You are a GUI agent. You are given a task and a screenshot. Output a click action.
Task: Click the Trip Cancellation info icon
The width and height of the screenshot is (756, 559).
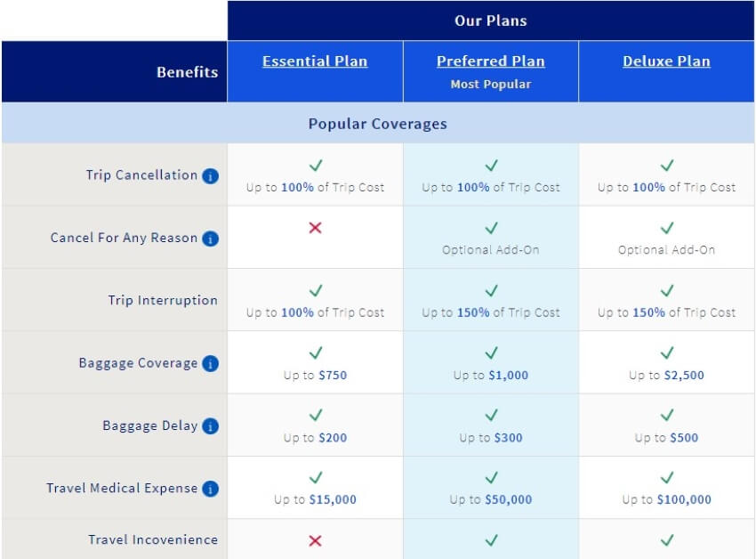click(x=210, y=176)
